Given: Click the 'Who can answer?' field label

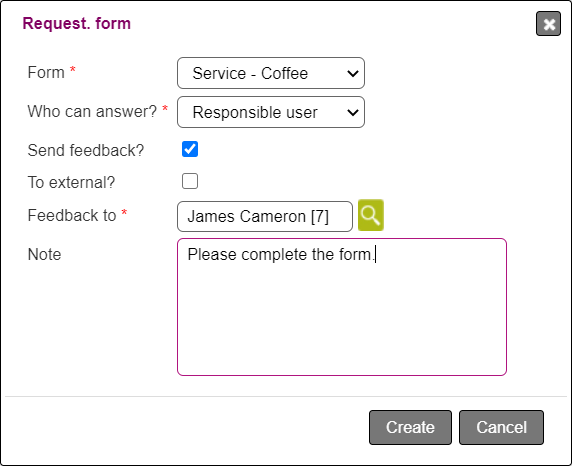Looking at the screenshot, I should pos(92,111).
